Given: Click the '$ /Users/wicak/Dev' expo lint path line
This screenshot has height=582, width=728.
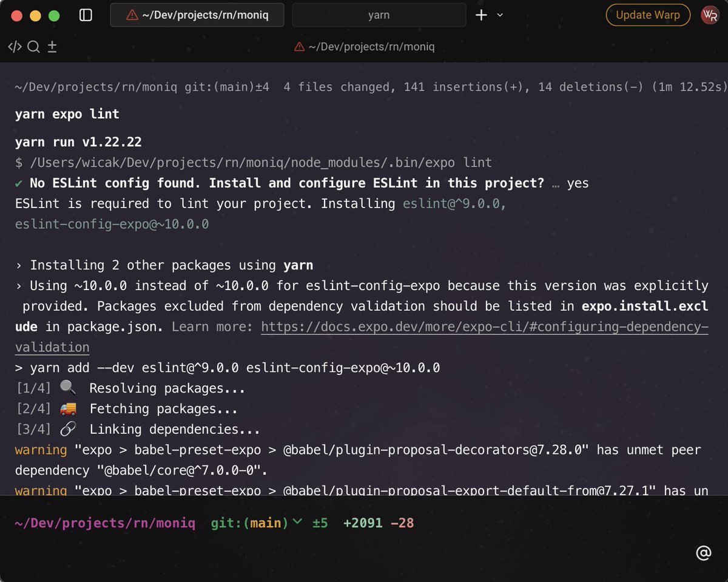Looking at the screenshot, I should tap(254, 163).
